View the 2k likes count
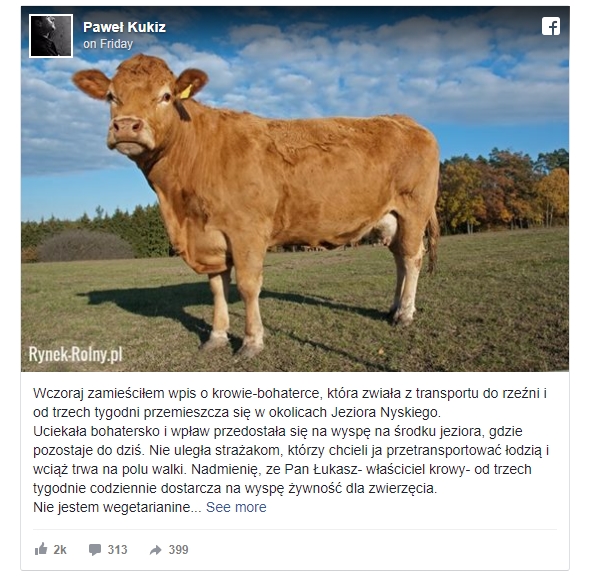Image resolution: width=597 pixels, height=577 pixels. [60, 550]
